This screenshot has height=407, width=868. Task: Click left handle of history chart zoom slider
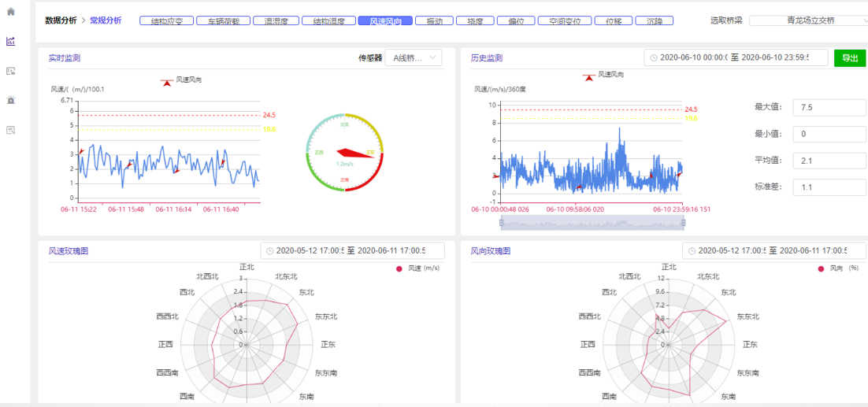coord(501,223)
